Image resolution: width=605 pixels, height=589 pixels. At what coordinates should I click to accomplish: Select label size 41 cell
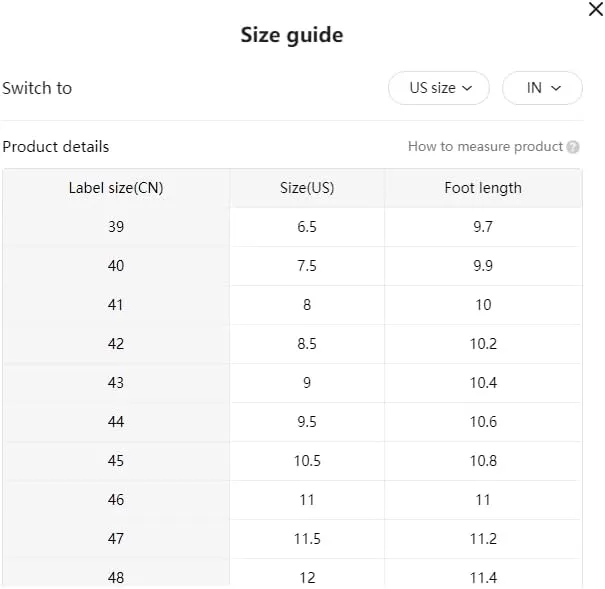[116, 305]
